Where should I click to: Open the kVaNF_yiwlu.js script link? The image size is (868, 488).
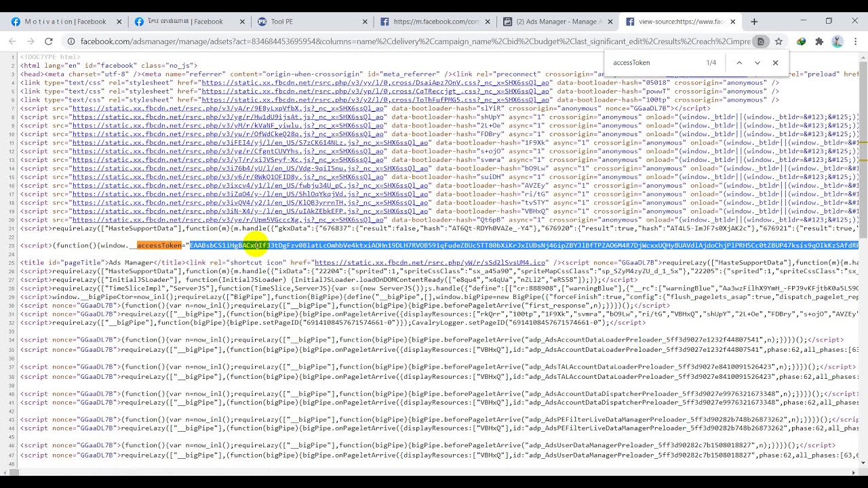(229, 125)
